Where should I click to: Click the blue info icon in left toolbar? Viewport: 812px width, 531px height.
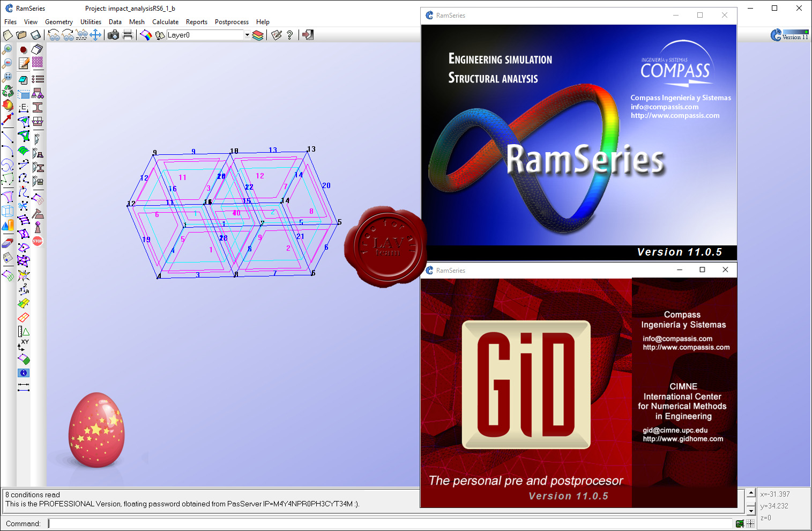coord(24,373)
